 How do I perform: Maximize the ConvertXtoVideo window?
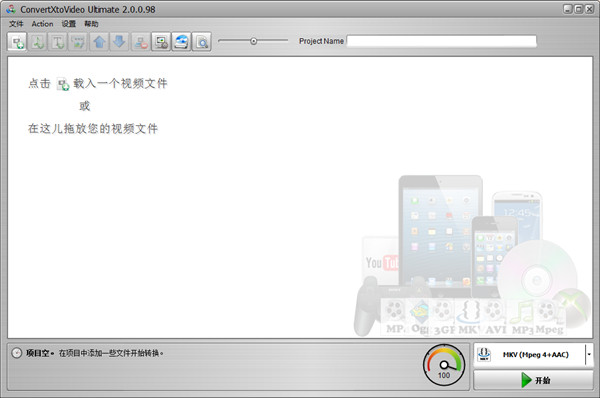579,9
